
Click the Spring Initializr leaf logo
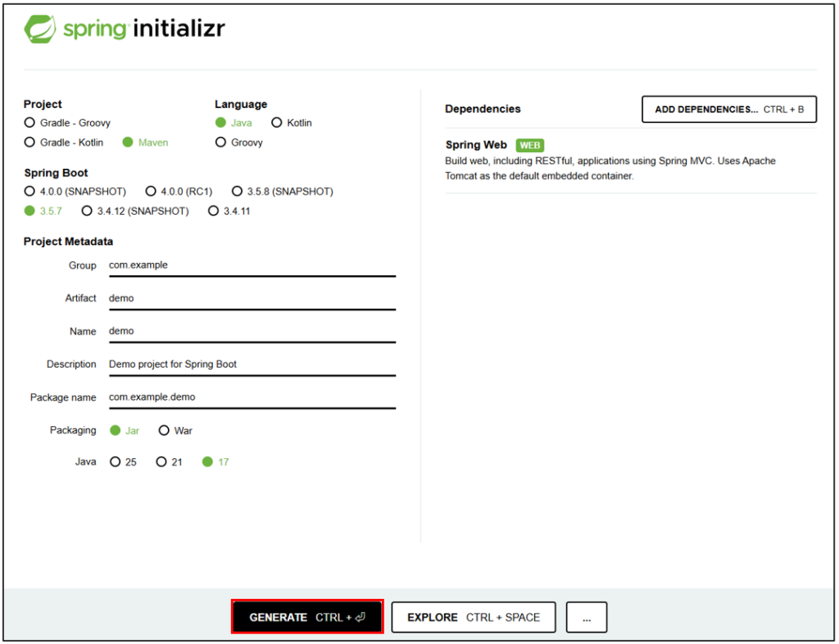39,29
